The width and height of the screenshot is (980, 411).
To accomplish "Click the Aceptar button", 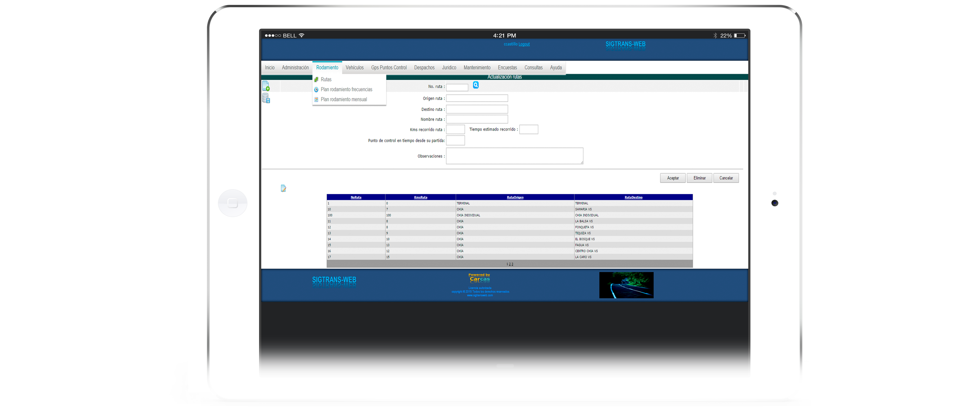I will click(673, 178).
